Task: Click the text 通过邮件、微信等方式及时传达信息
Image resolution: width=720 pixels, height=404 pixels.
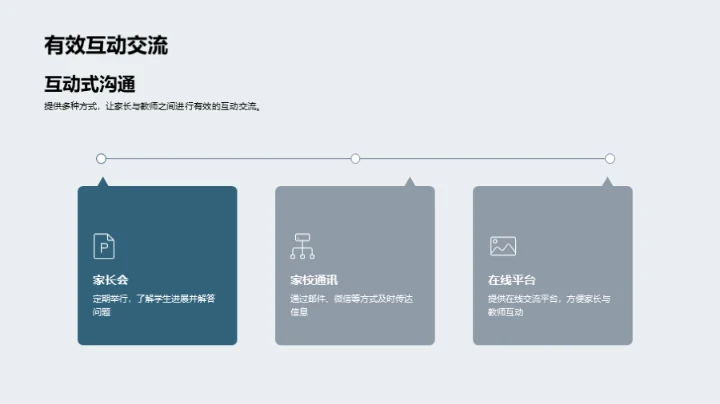Action: click(351, 305)
